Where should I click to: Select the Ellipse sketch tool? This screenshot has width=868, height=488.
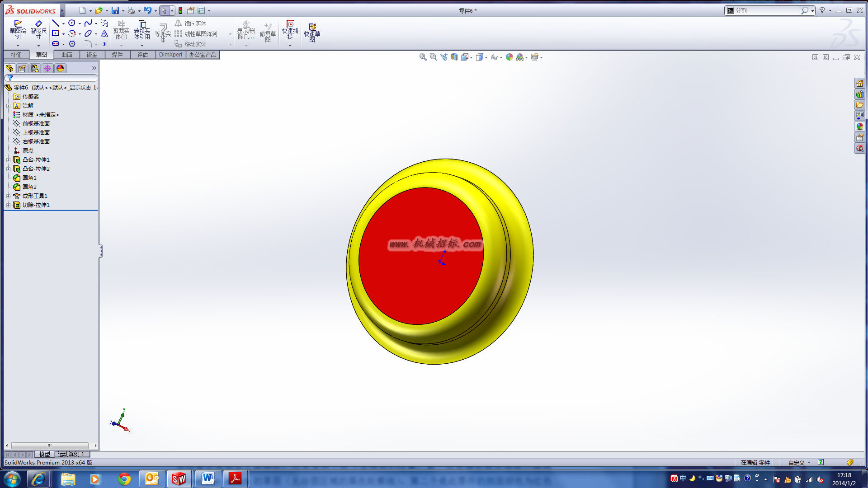click(x=88, y=33)
